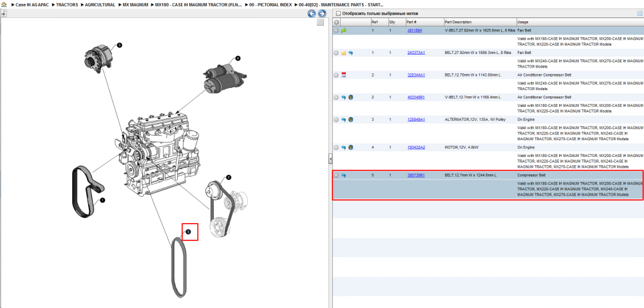Select callout 3 on the alternator
This screenshot has width=644, height=308.
coord(119,45)
